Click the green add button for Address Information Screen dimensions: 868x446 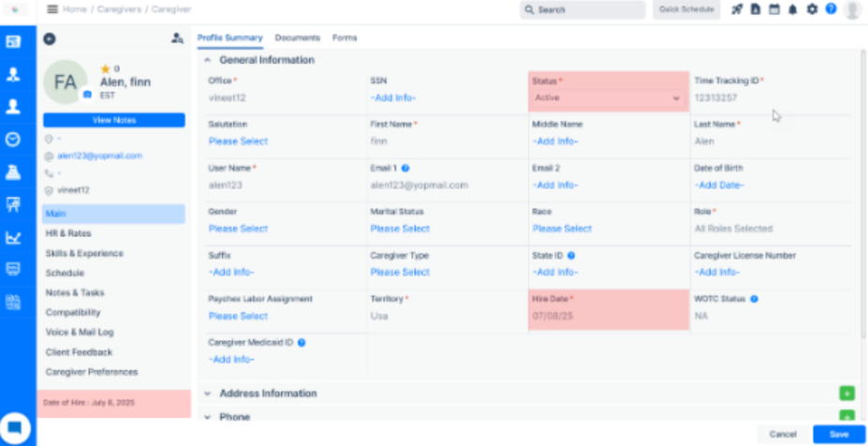pyautogui.click(x=846, y=394)
